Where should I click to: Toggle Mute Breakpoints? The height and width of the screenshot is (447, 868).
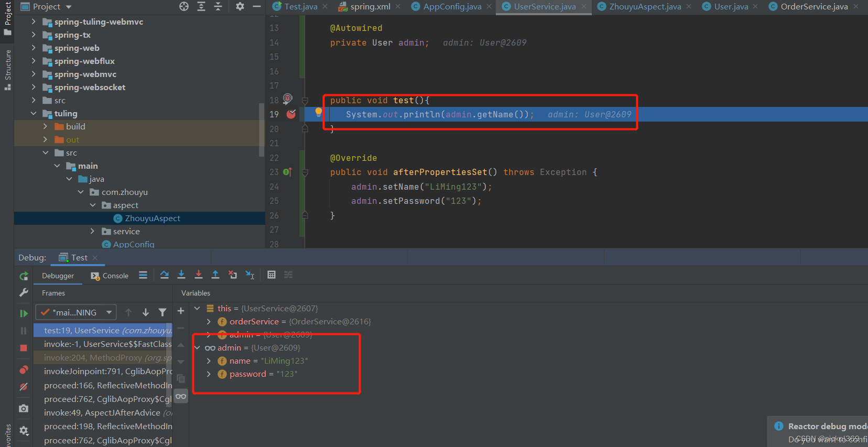[x=24, y=387]
